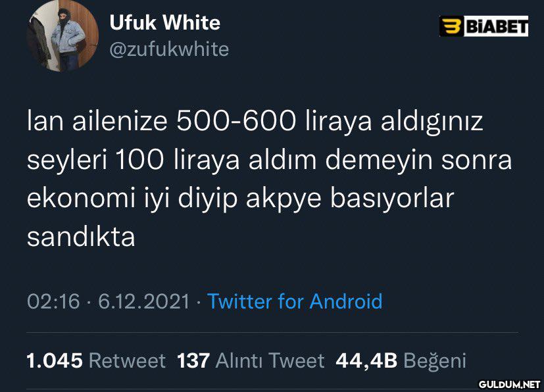Click the word "ekonomi" in the tweet
The height and width of the screenshot is (392, 544).
point(80,199)
